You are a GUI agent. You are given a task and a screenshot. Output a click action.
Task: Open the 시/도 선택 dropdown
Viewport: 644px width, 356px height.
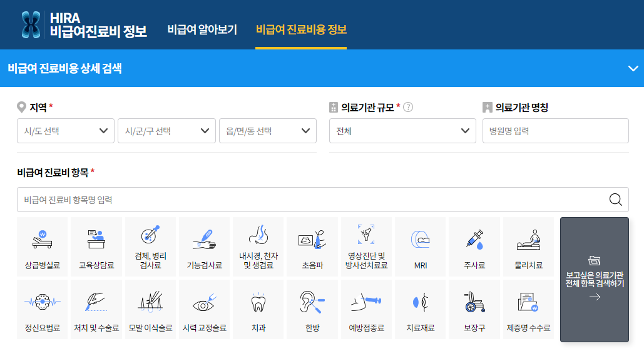pos(66,131)
